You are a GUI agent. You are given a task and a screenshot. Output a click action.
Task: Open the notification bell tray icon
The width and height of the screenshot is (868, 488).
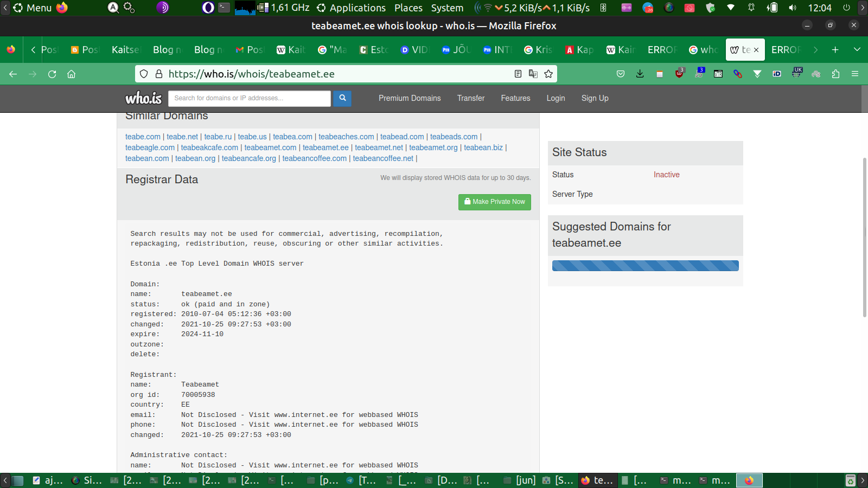(751, 8)
